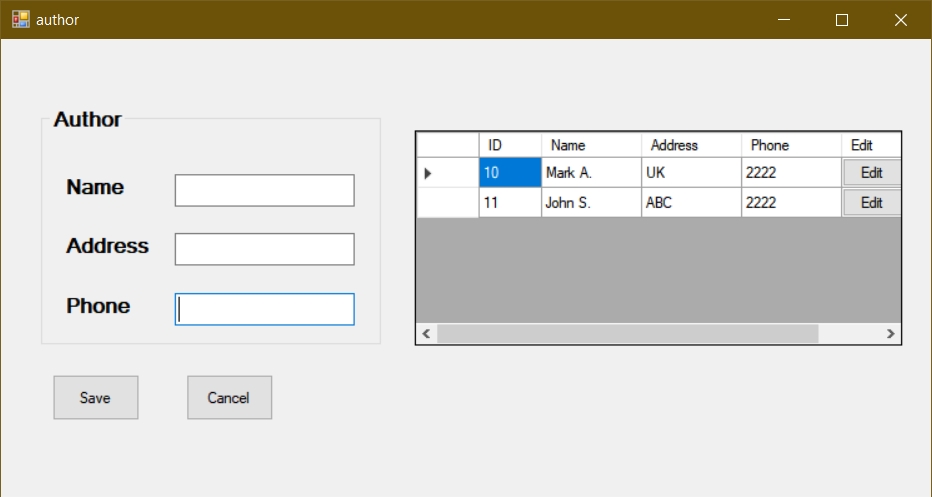Screen dimensions: 932x497
Task: Select the ID column header
Action: click(x=510, y=145)
